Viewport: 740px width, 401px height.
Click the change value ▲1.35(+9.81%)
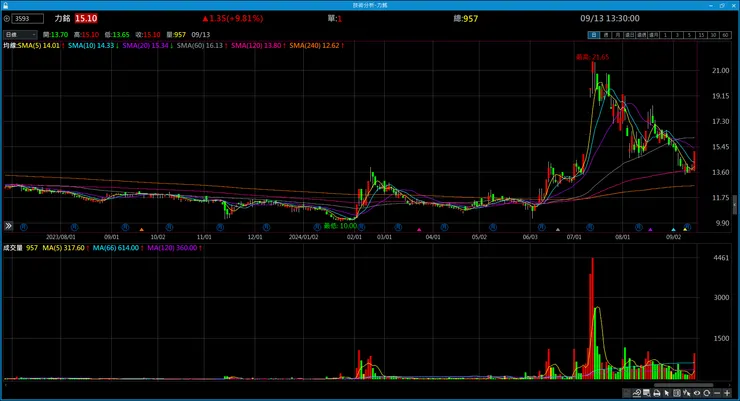tap(233, 18)
